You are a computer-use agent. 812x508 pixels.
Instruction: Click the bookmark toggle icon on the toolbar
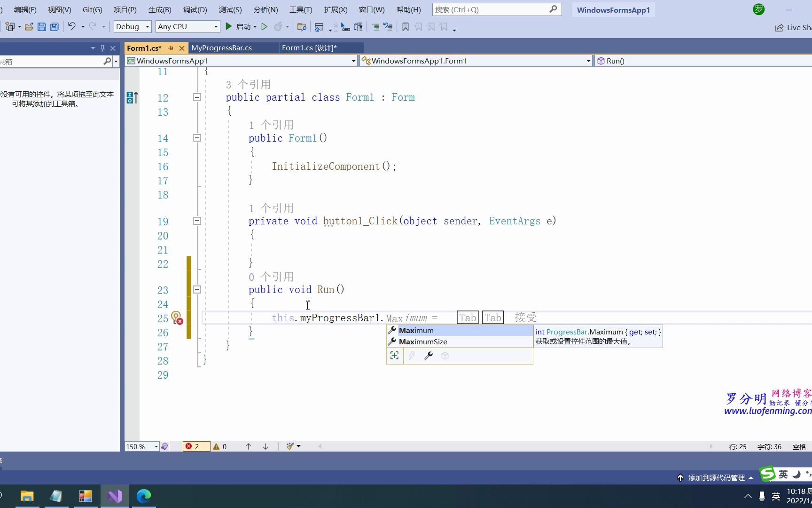coord(405,27)
